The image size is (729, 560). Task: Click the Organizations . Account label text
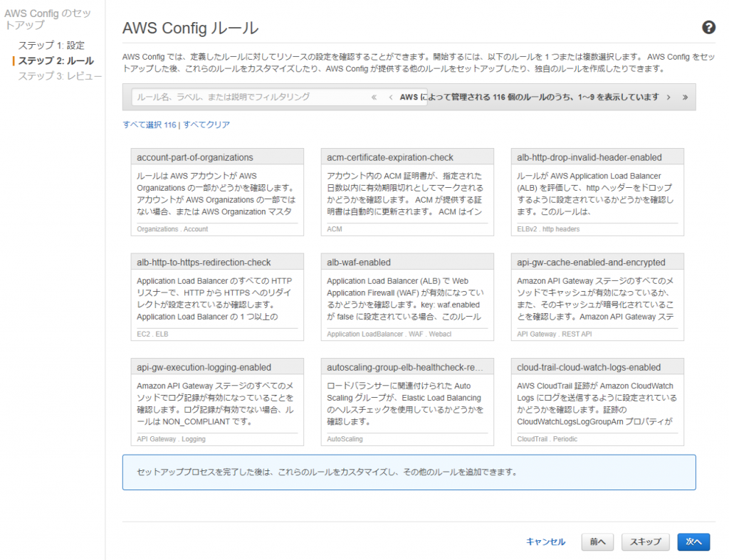click(172, 229)
